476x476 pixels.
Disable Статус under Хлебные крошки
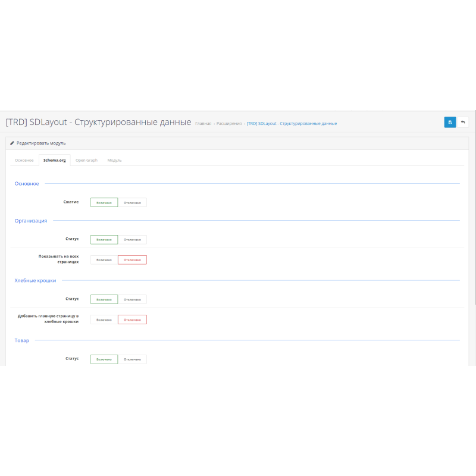pyautogui.click(x=132, y=299)
